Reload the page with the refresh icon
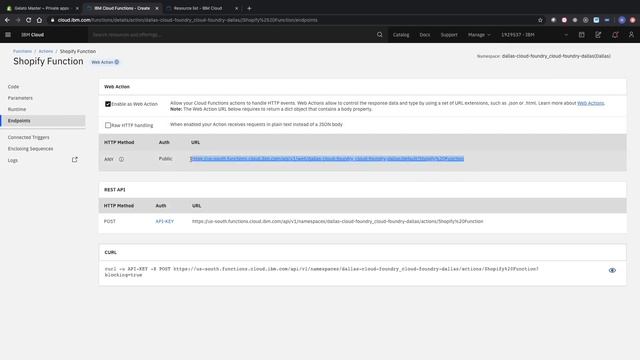Screen dimensions: 640x360 29,20
